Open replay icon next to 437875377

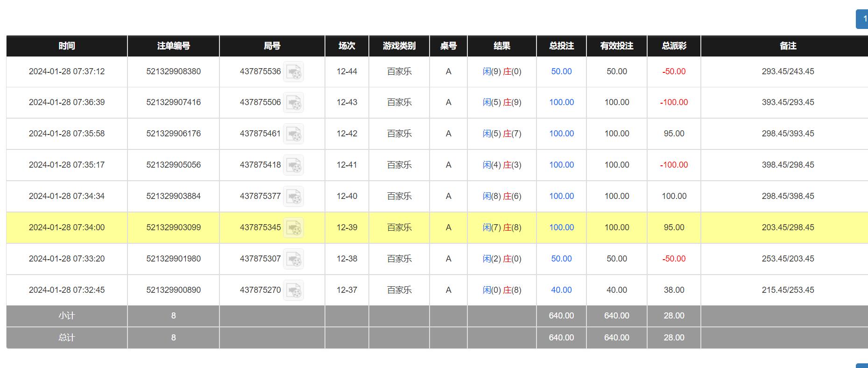pyautogui.click(x=293, y=197)
